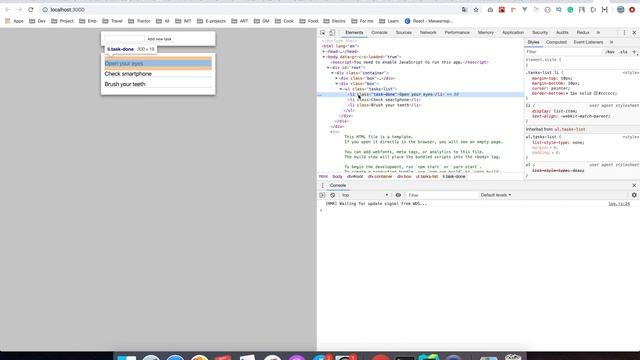Focus the console Filter field
Viewport: 640px width, 360px height.
point(442,195)
